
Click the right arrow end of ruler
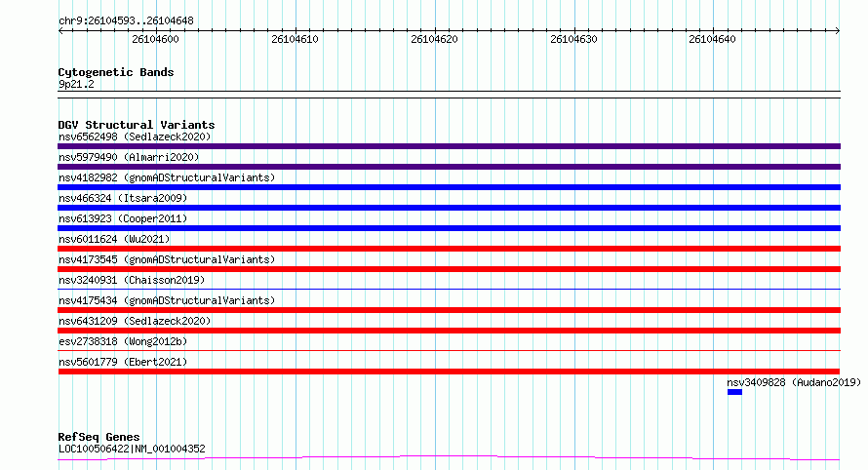[x=838, y=31]
